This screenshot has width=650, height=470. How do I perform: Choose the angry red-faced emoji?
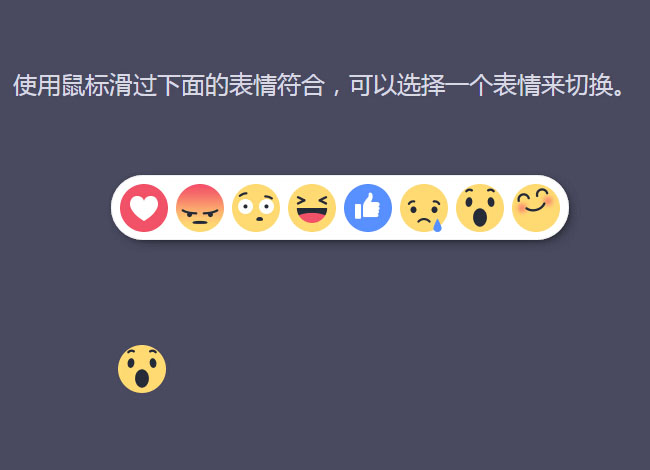200,208
